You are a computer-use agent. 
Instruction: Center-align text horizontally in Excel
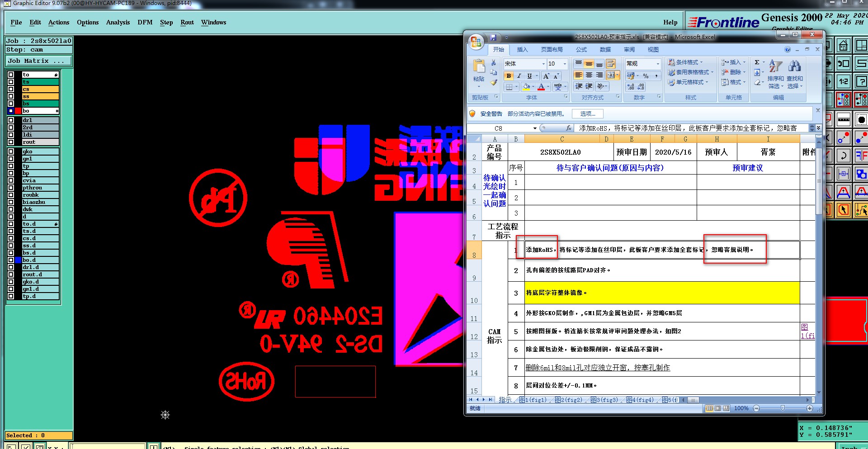tap(589, 75)
